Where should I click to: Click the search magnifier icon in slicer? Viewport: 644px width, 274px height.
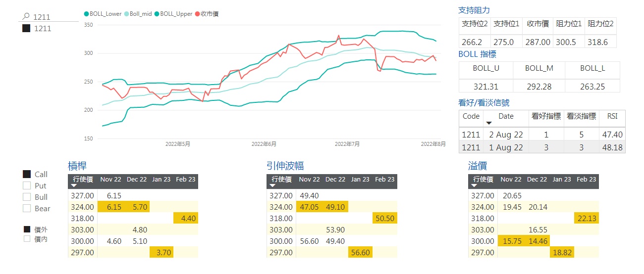(27, 16)
